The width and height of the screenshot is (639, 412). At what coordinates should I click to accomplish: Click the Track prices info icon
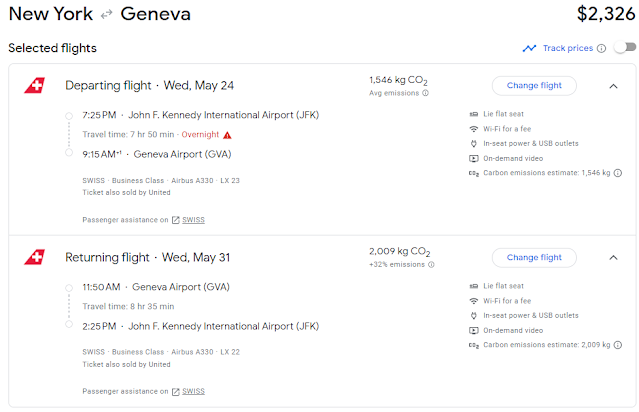[x=602, y=48]
